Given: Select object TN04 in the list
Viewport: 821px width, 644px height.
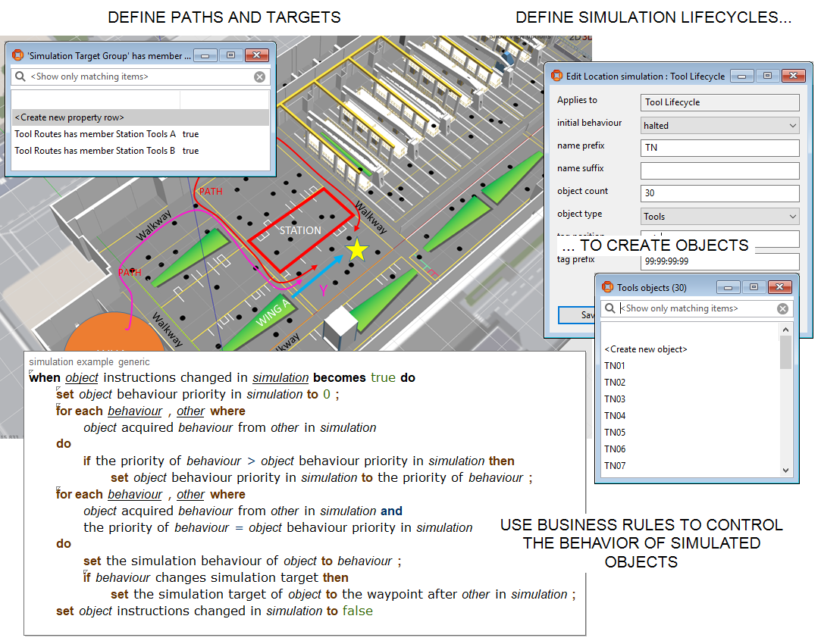Looking at the screenshot, I should tap(615, 416).
